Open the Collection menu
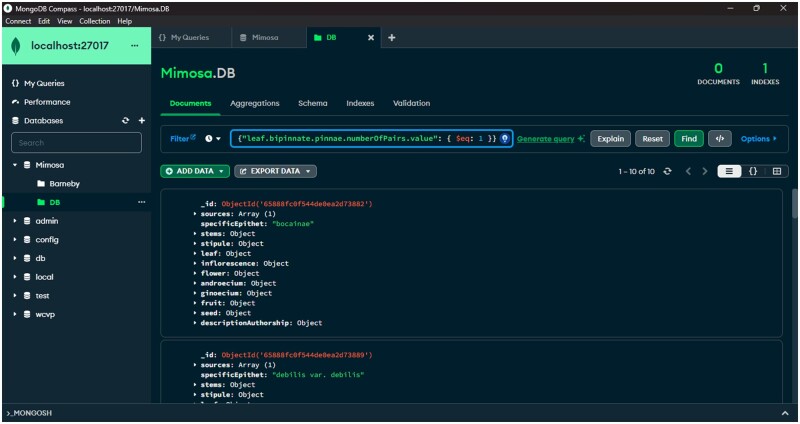The height and width of the screenshot is (424, 800). tap(95, 21)
